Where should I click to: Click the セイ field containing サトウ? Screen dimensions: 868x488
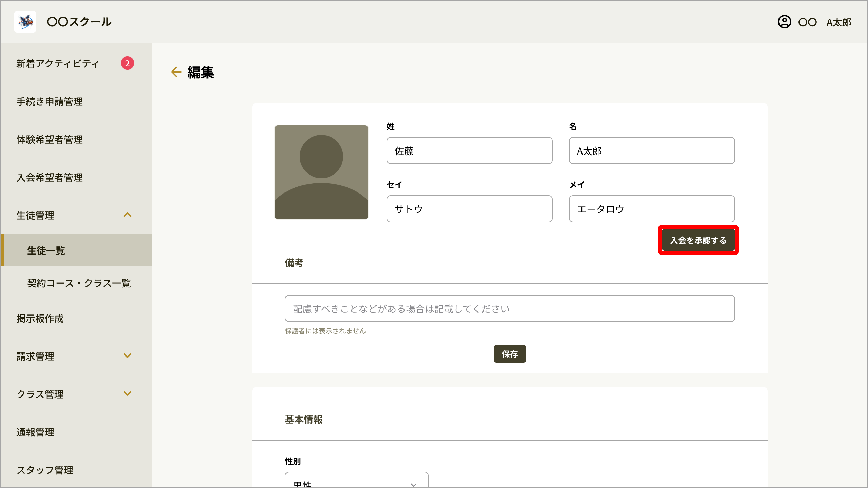(x=470, y=209)
